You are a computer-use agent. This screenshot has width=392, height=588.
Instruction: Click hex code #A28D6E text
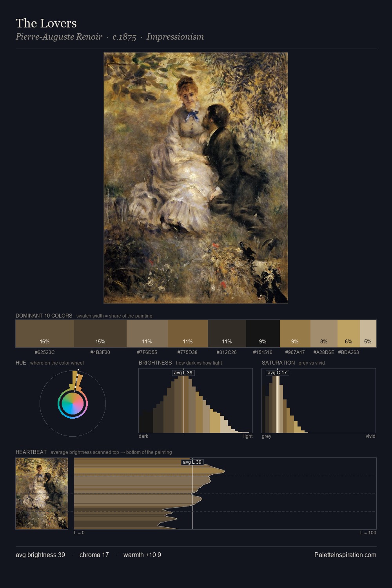click(x=324, y=352)
